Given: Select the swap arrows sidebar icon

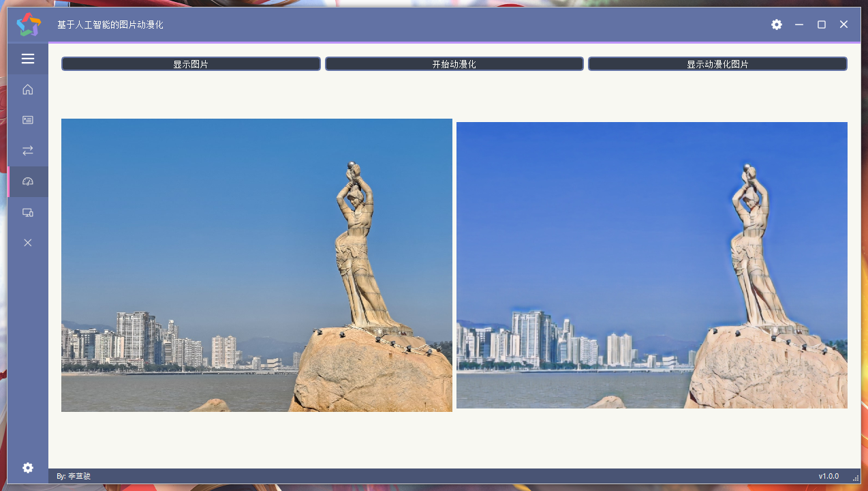Looking at the screenshot, I should point(28,151).
